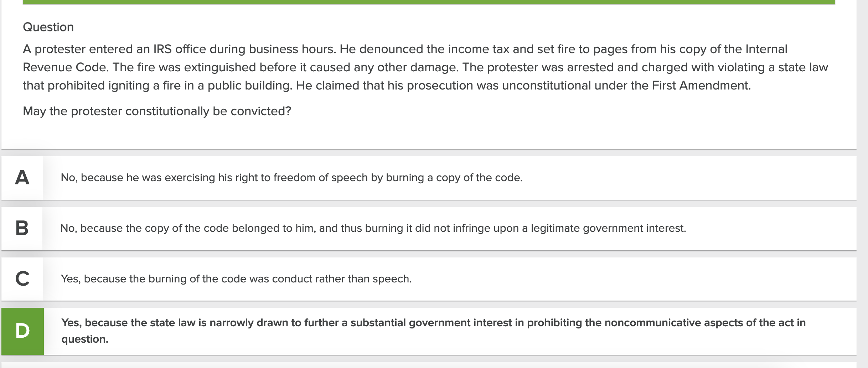The image size is (868, 368).
Task: Click the highlighted green D badge
Action: 22,331
